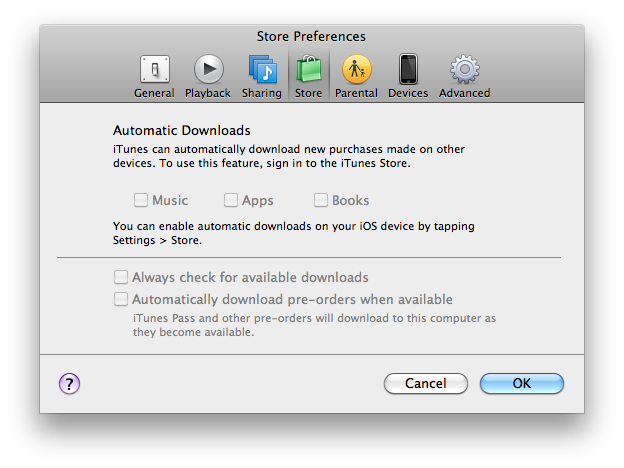Select the Store shopping bag icon
Viewport: 624px width, 468px height.
[x=309, y=69]
